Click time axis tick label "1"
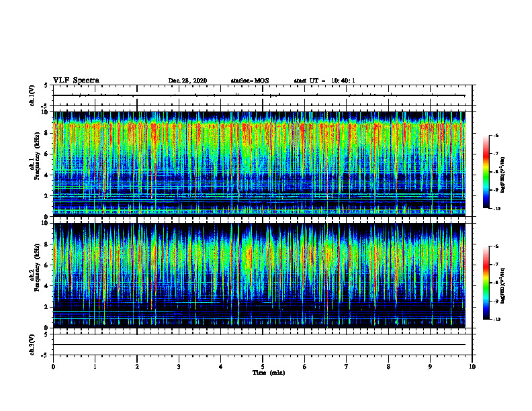The height and width of the screenshot is (411, 532). click(95, 367)
